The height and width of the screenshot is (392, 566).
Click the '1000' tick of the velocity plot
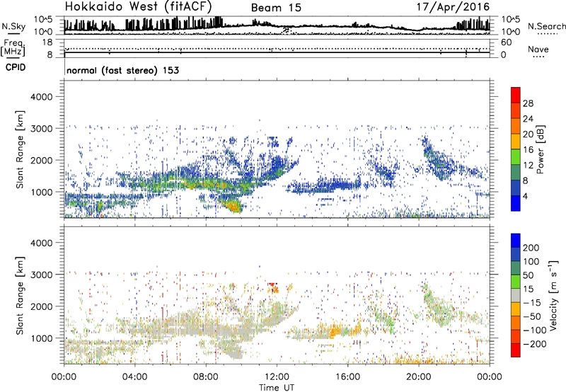41,338
